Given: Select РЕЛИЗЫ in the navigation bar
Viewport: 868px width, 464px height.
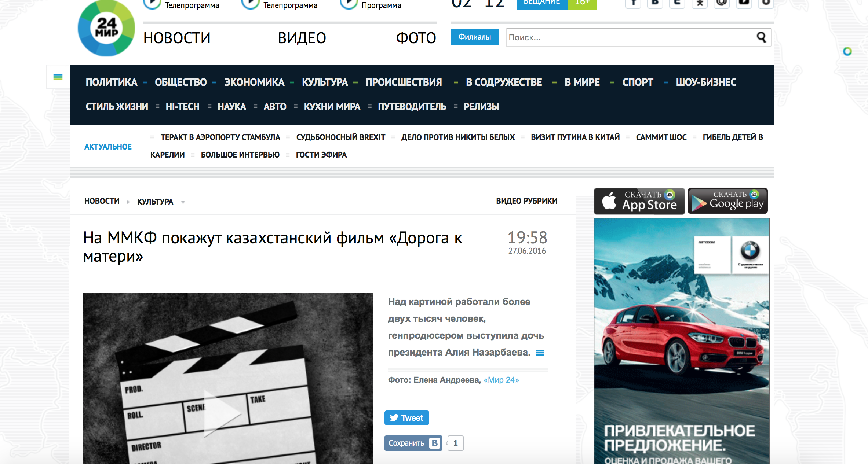Looking at the screenshot, I should pyautogui.click(x=481, y=107).
